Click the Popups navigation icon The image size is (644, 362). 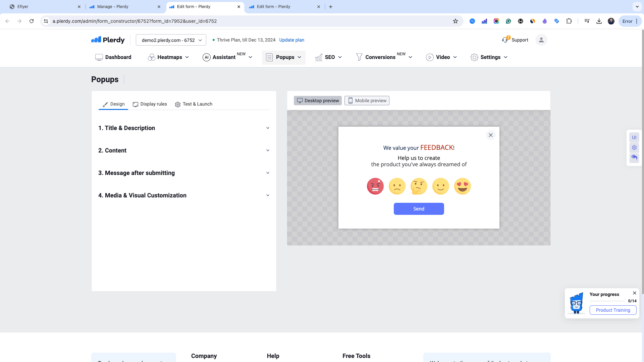pos(269,57)
